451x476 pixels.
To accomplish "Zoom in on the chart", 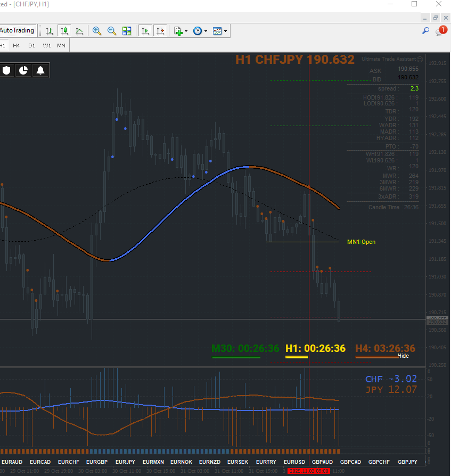I will pos(97,31).
